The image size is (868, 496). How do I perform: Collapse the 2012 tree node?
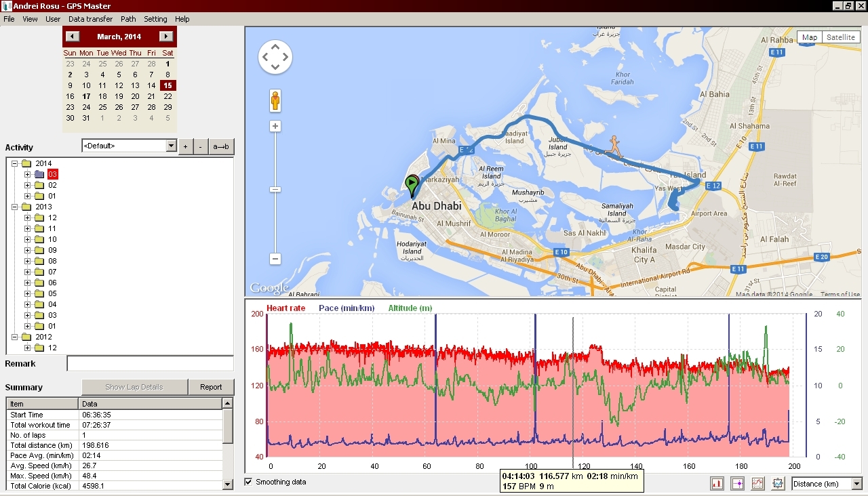point(14,337)
